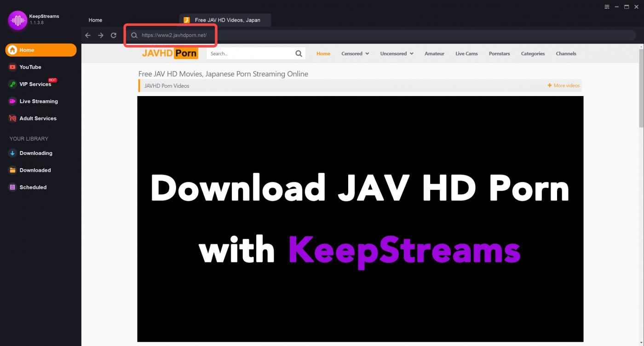The height and width of the screenshot is (346, 644).
Task: Click the KeepStreams logo icon
Action: point(17,20)
